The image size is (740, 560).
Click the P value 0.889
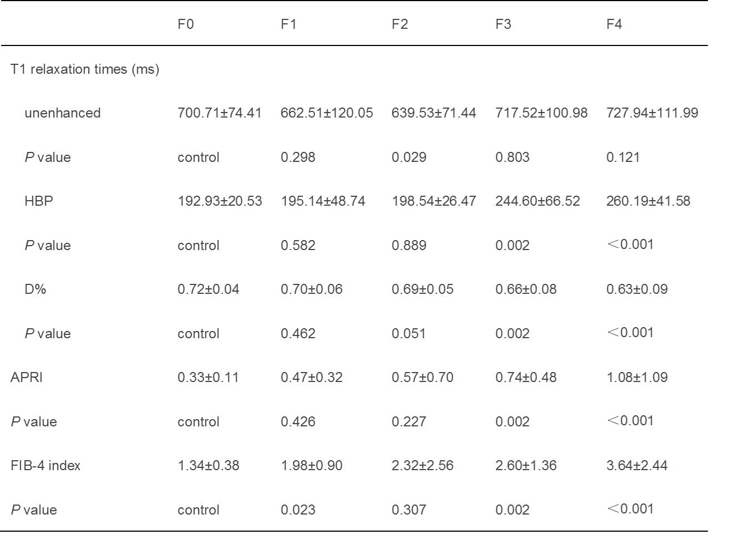(409, 246)
